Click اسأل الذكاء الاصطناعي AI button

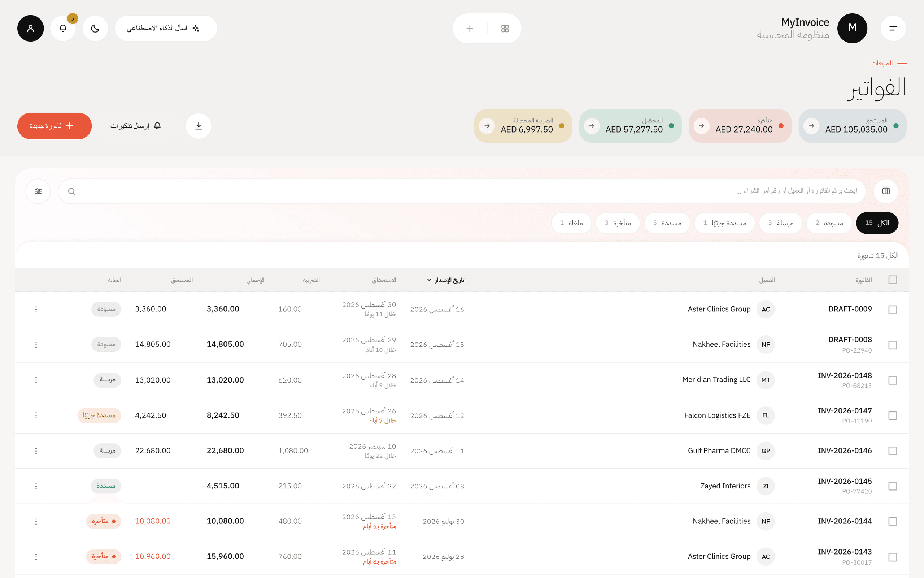[x=166, y=28]
